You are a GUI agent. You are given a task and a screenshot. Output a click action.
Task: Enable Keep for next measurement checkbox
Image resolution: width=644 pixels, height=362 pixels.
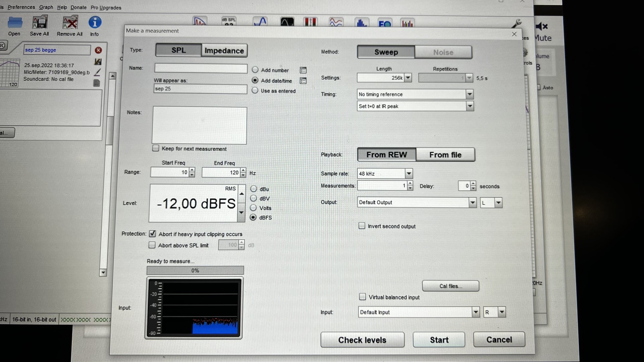pyautogui.click(x=156, y=148)
